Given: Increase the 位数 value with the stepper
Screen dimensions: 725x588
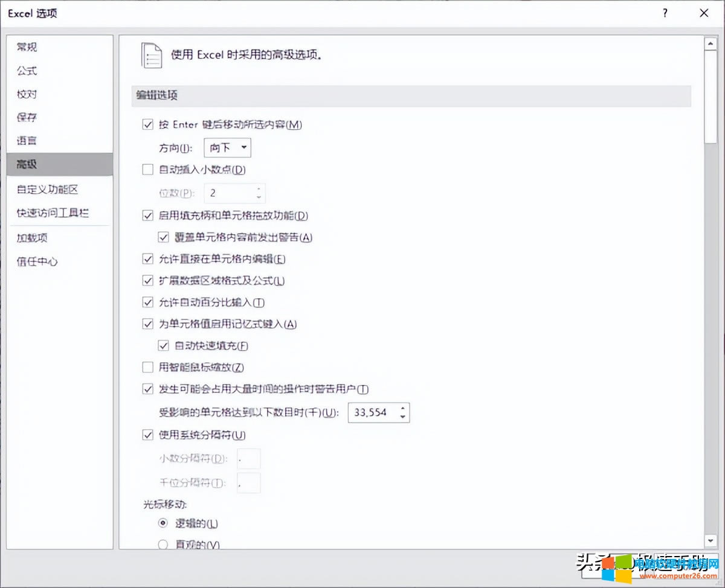Looking at the screenshot, I should pos(259,189).
